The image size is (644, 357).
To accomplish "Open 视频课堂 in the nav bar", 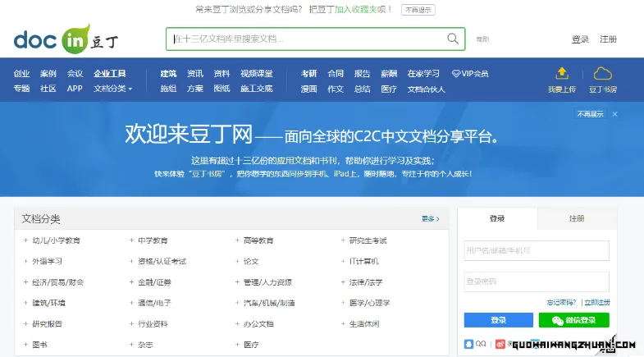I will pyautogui.click(x=257, y=74).
